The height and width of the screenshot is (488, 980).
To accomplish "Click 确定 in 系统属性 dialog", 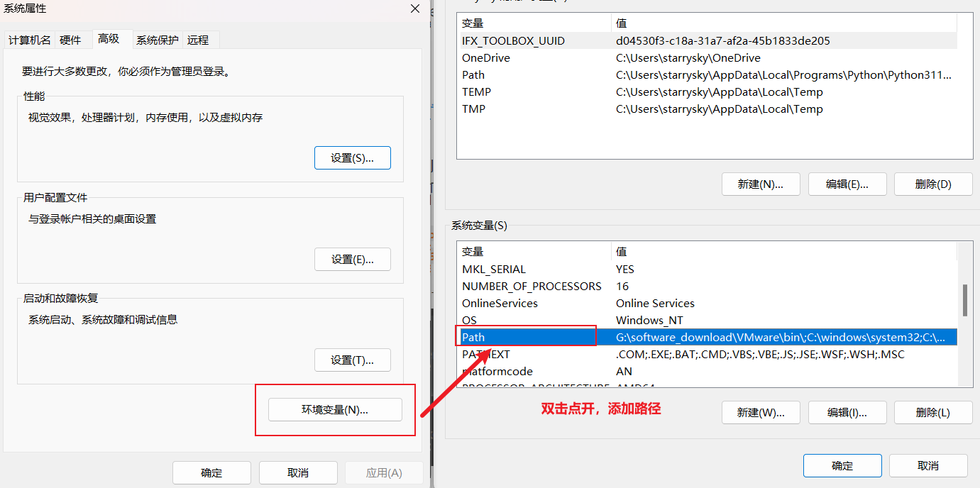I will pyautogui.click(x=211, y=473).
